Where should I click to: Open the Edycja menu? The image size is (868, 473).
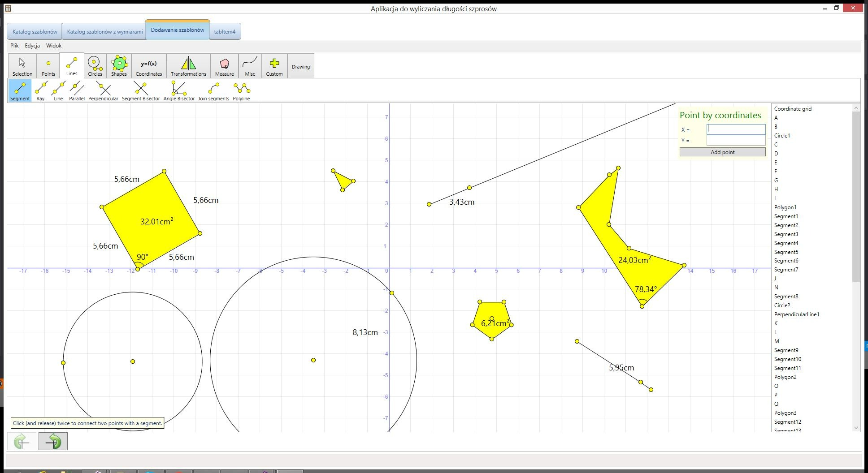click(32, 46)
